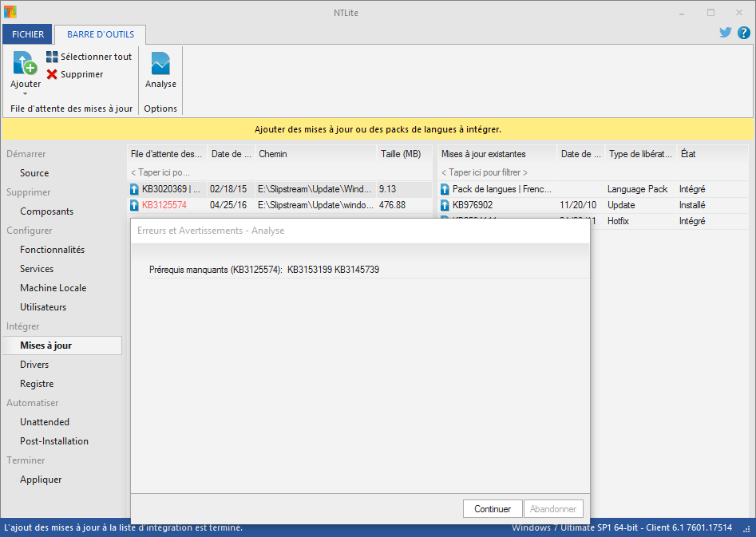The height and width of the screenshot is (537, 756).
Task: Sort by Mises à jour existantes header
Action: tap(497, 154)
